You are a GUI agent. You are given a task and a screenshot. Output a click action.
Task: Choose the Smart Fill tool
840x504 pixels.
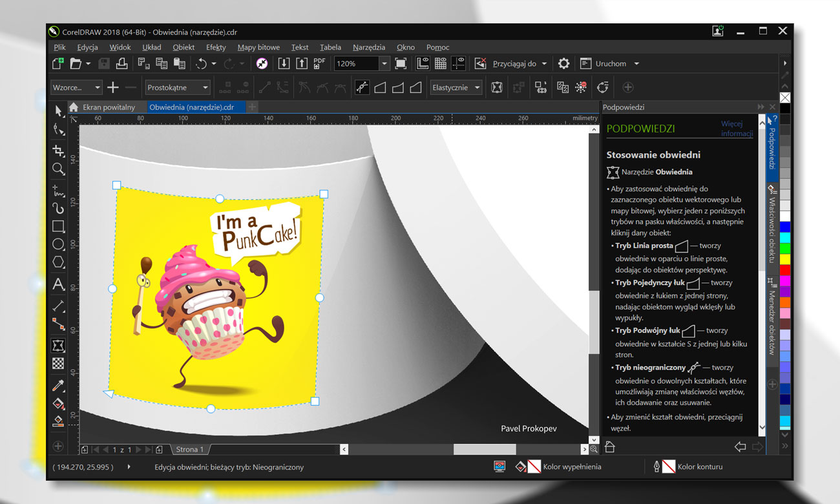[x=59, y=421]
